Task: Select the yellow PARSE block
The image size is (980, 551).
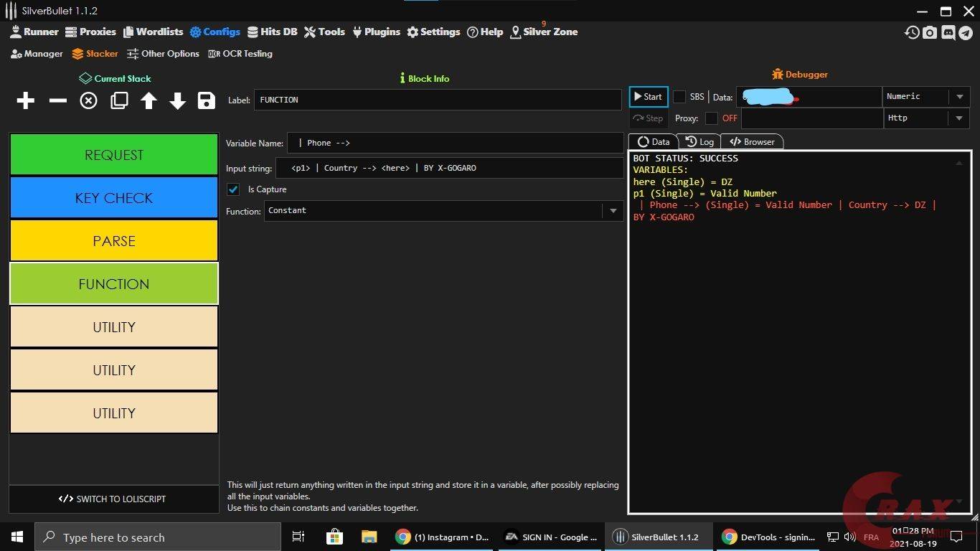Action: [114, 241]
